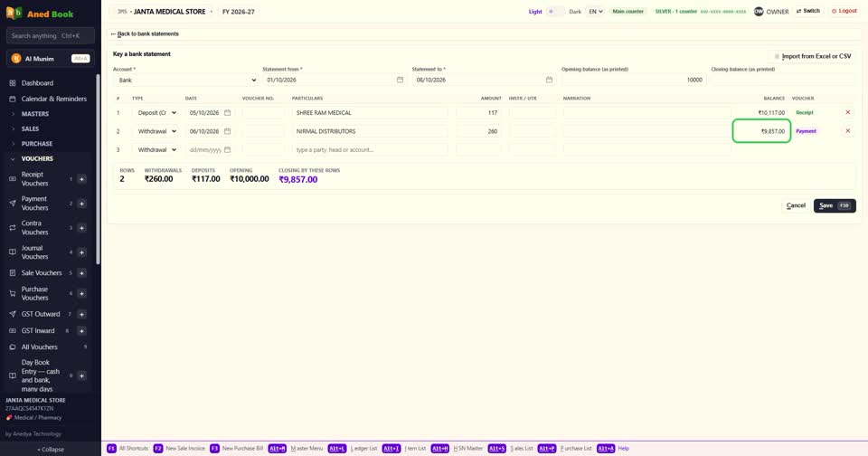Image resolution: width=868 pixels, height=456 pixels.
Task: Click the Closing balance field
Action: tap(783, 80)
